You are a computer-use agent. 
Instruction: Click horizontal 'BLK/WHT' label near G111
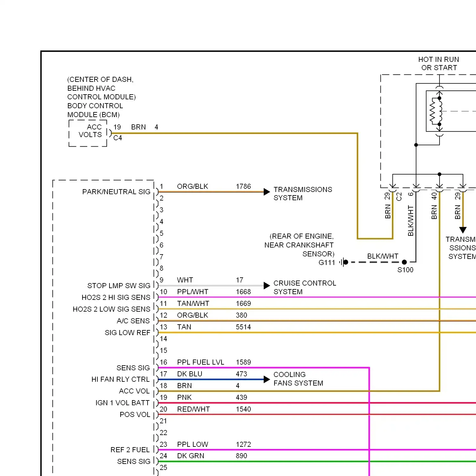point(383,256)
